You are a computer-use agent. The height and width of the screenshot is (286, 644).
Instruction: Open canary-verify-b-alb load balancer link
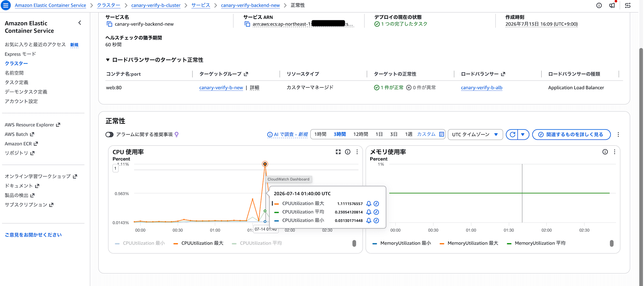481,88
